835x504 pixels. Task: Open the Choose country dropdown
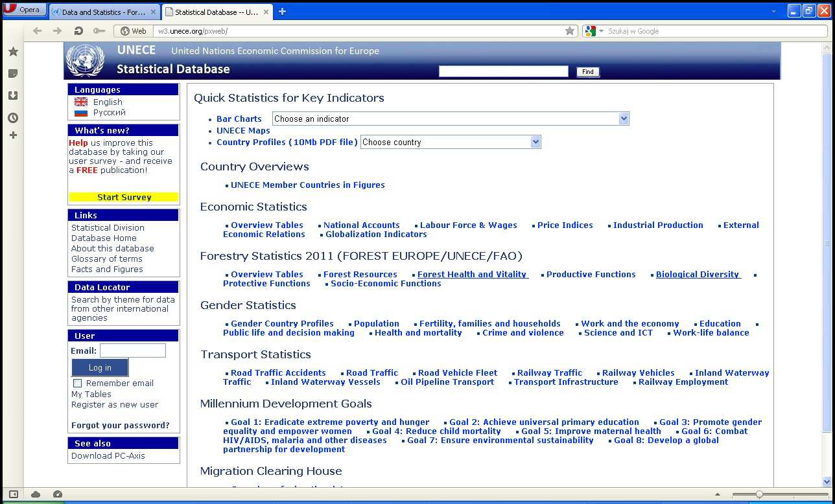click(x=451, y=142)
